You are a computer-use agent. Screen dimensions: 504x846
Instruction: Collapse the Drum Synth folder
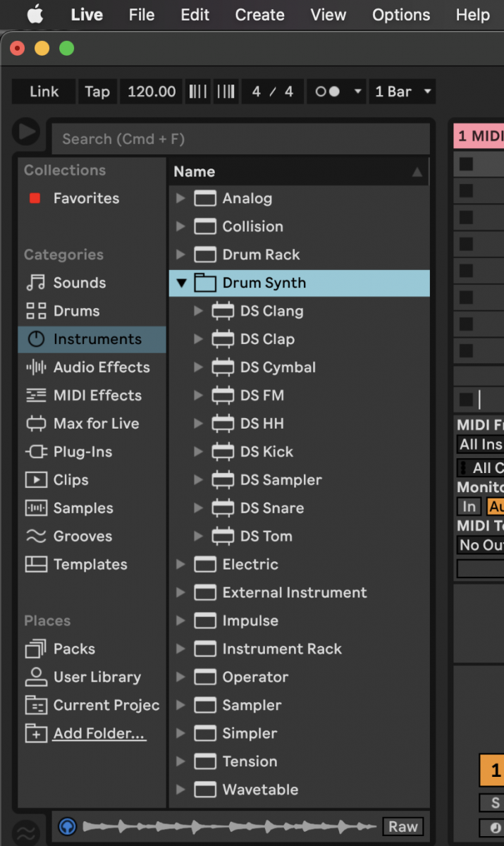(x=181, y=283)
